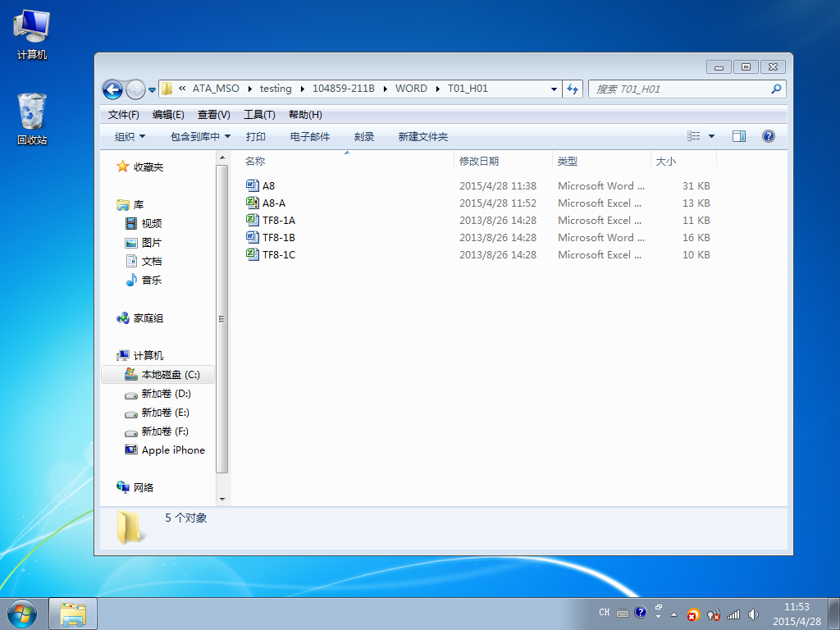Open the 查看(V) menu

pos(214,115)
